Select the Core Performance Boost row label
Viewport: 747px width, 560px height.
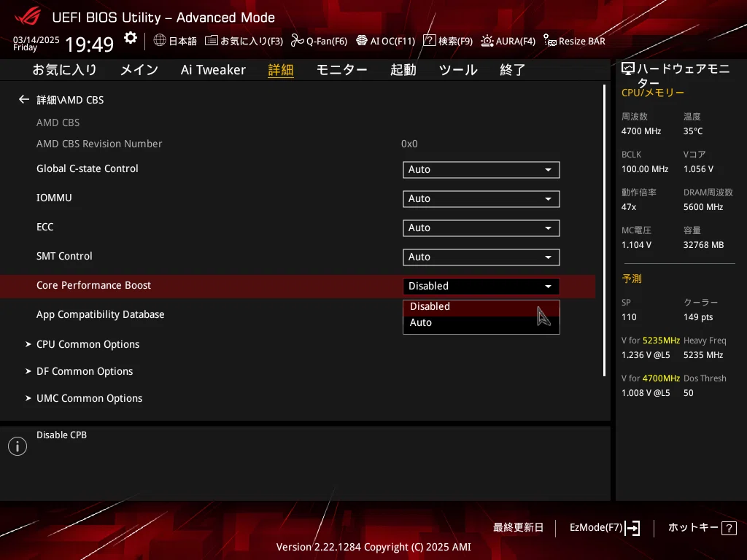[93, 285]
